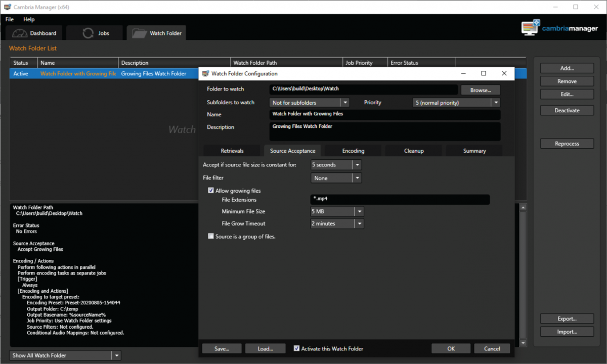Click the Jobs refresh-arrows icon
Image resolution: width=607 pixels, height=364 pixels.
click(88, 33)
